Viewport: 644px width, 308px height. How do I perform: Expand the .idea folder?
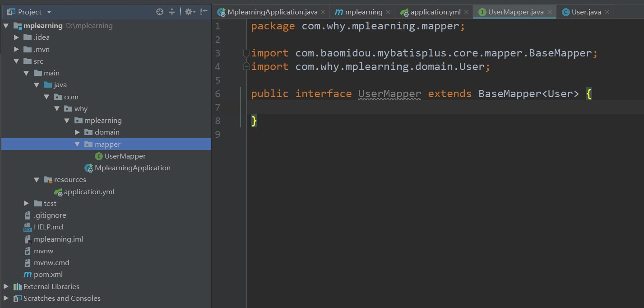tap(17, 37)
